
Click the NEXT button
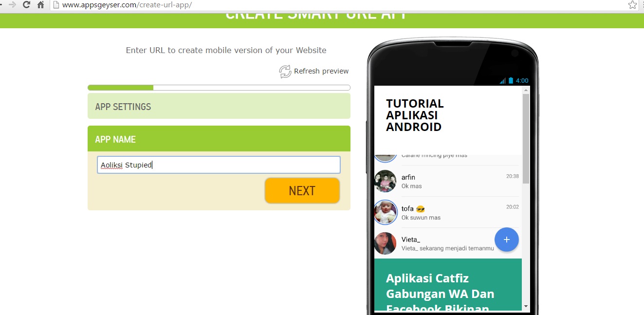pos(302,190)
